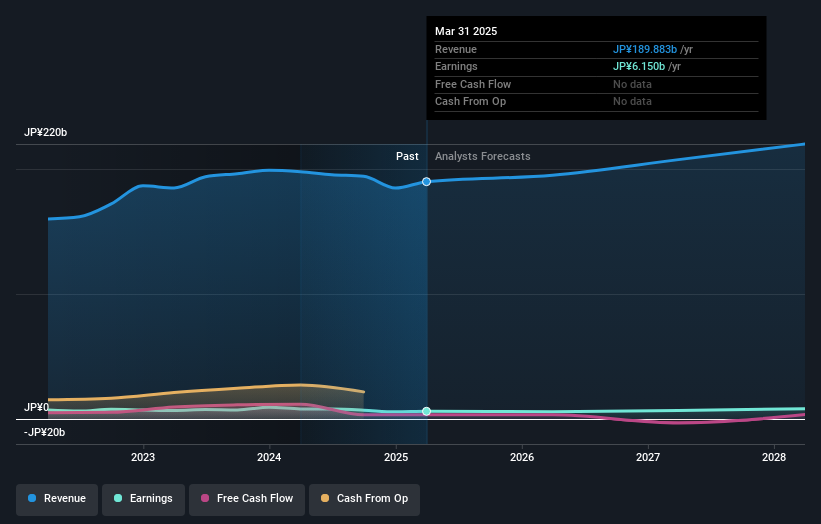Click the 2026 x-axis label
Screen dimensions: 821x524
tap(522, 458)
